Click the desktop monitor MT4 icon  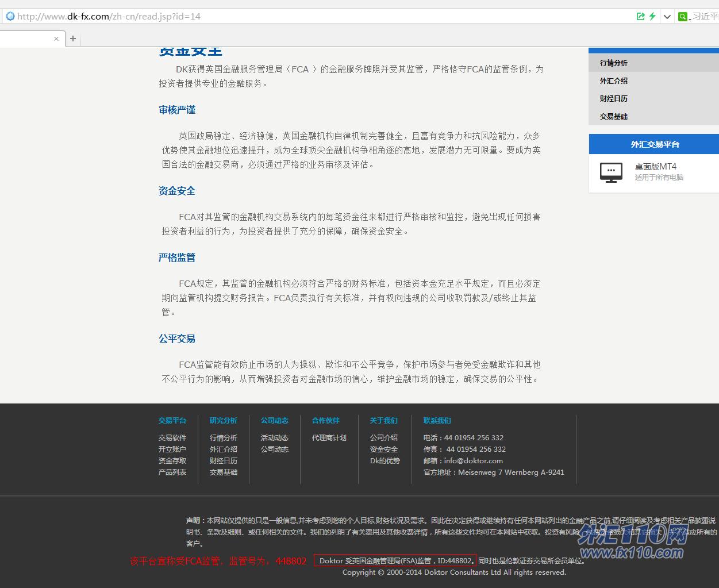point(611,172)
